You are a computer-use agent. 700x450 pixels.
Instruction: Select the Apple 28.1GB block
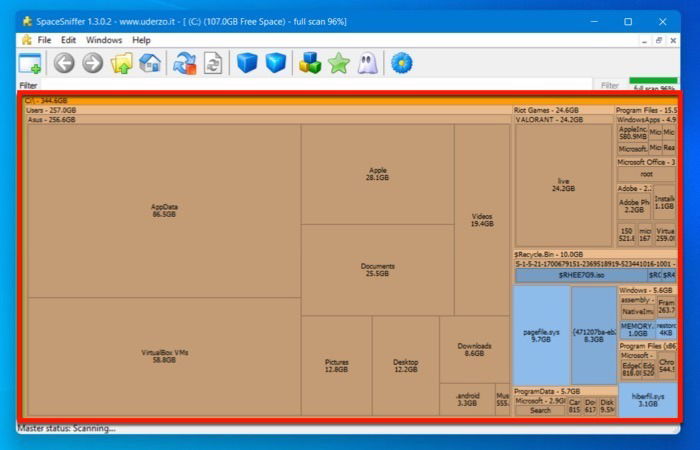click(x=378, y=174)
